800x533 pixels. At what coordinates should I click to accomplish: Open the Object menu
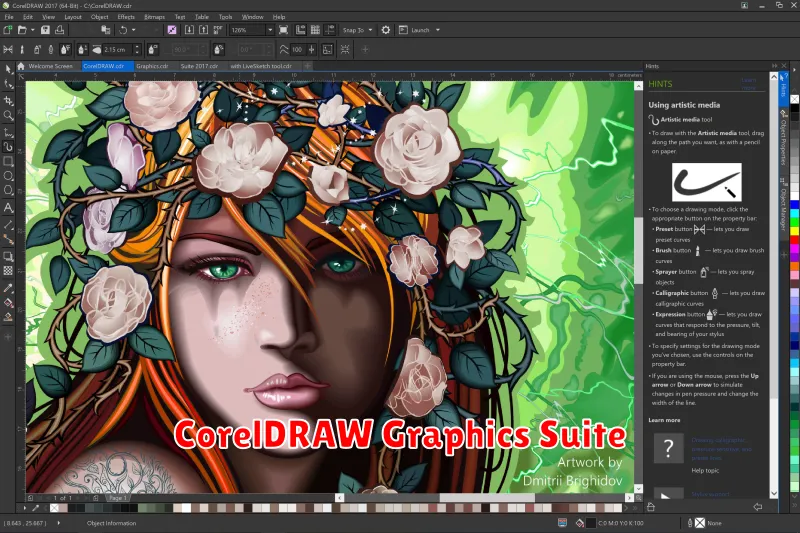[99, 17]
